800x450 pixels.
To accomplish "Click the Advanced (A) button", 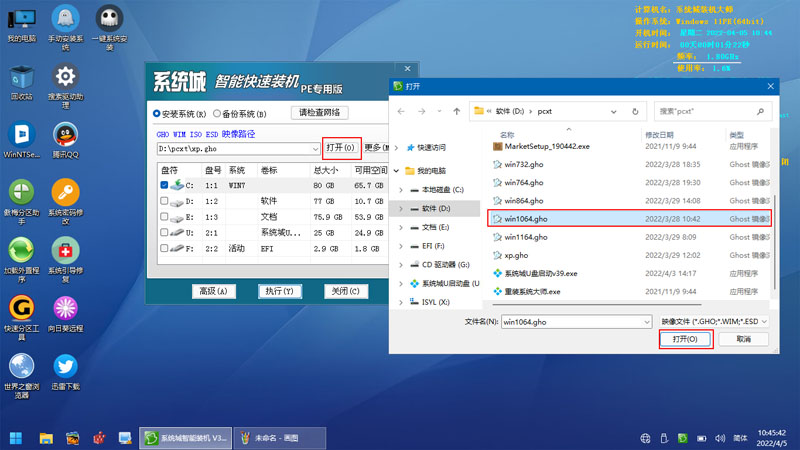I will (214, 291).
